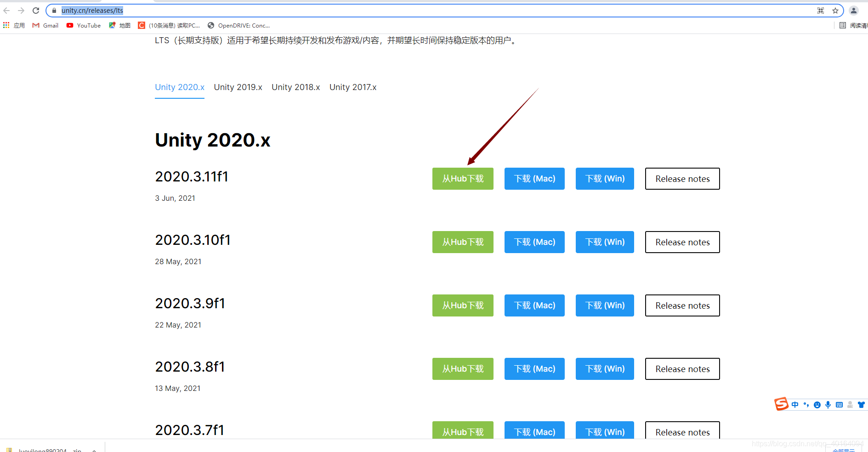Download 2020.3.7f1 for Mac
The height and width of the screenshot is (452, 868).
tap(534, 430)
